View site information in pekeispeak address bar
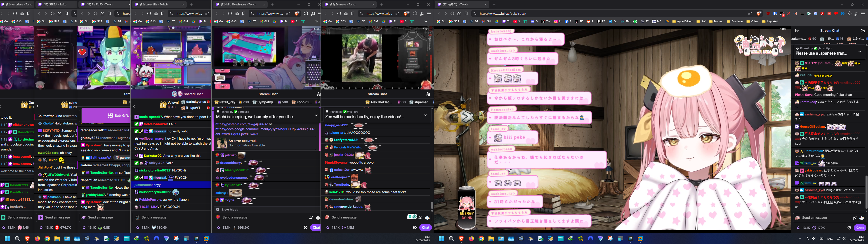868x244 pixels. click(x=475, y=14)
